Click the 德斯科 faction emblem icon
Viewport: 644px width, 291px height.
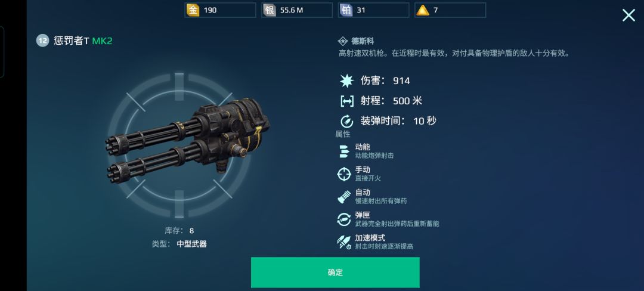click(342, 41)
